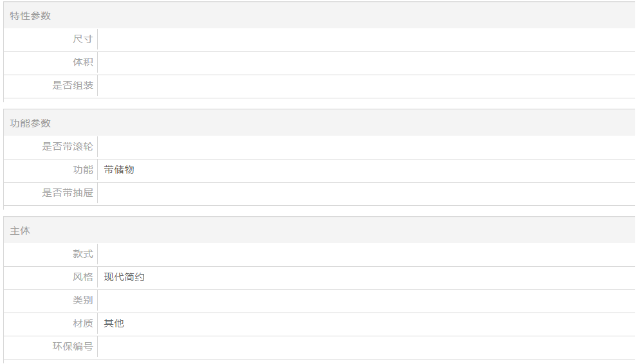The image size is (641, 364).
Task: Click the 环保编号 row label
Action: [73, 347]
